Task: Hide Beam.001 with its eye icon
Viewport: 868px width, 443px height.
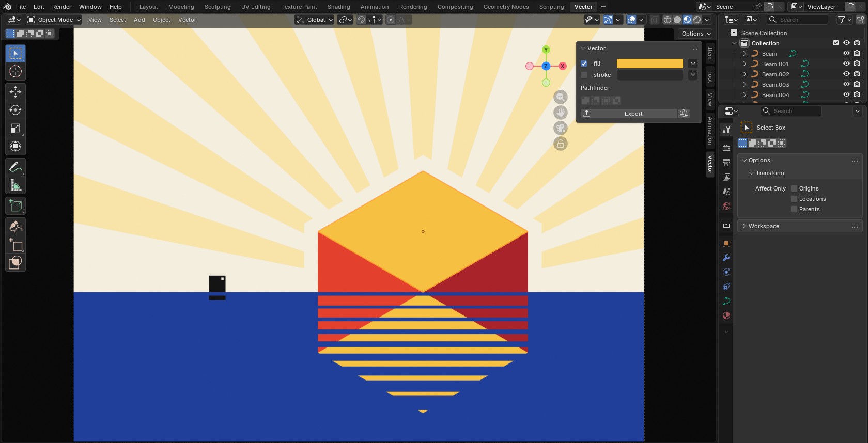Action: click(846, 64)
